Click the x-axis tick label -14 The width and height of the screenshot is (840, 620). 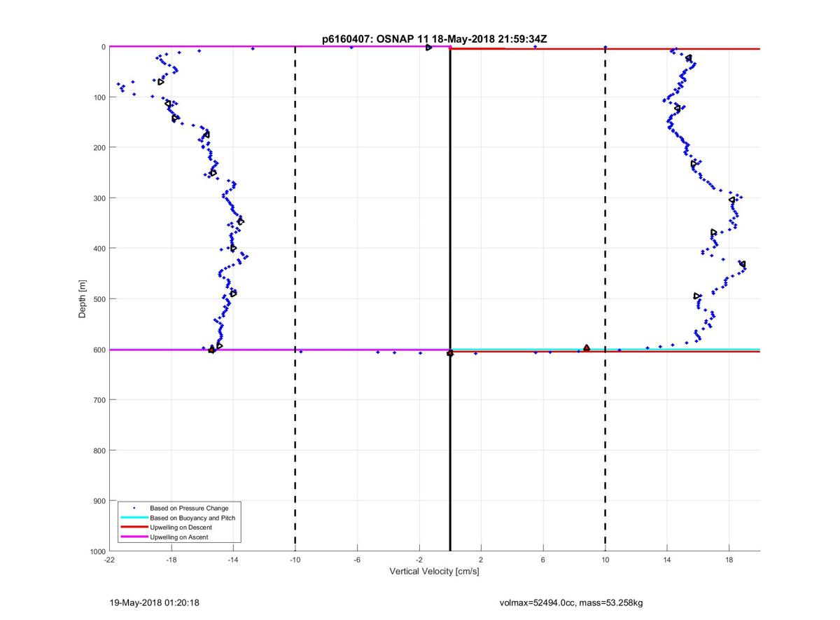point(233,560)
